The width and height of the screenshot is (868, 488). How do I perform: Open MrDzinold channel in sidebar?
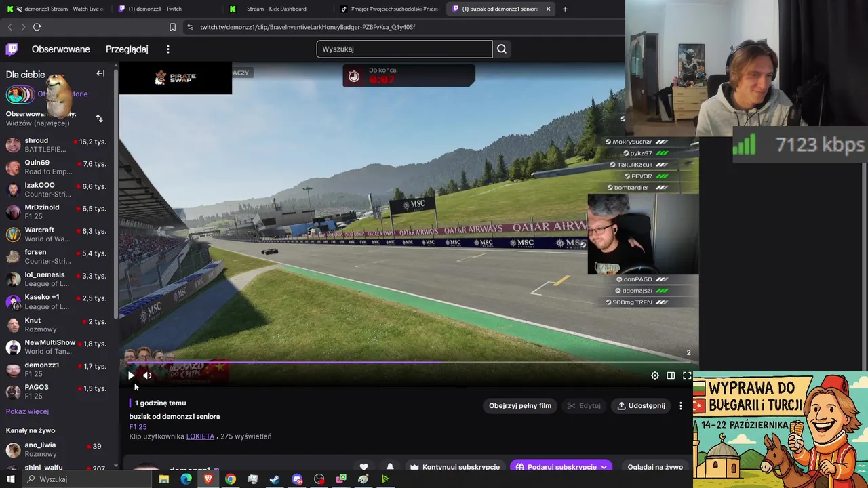coord(58,211)
